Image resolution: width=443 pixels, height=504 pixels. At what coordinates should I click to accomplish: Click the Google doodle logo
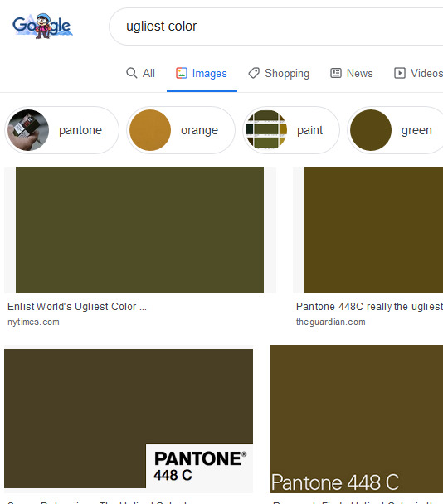(42, 26)
